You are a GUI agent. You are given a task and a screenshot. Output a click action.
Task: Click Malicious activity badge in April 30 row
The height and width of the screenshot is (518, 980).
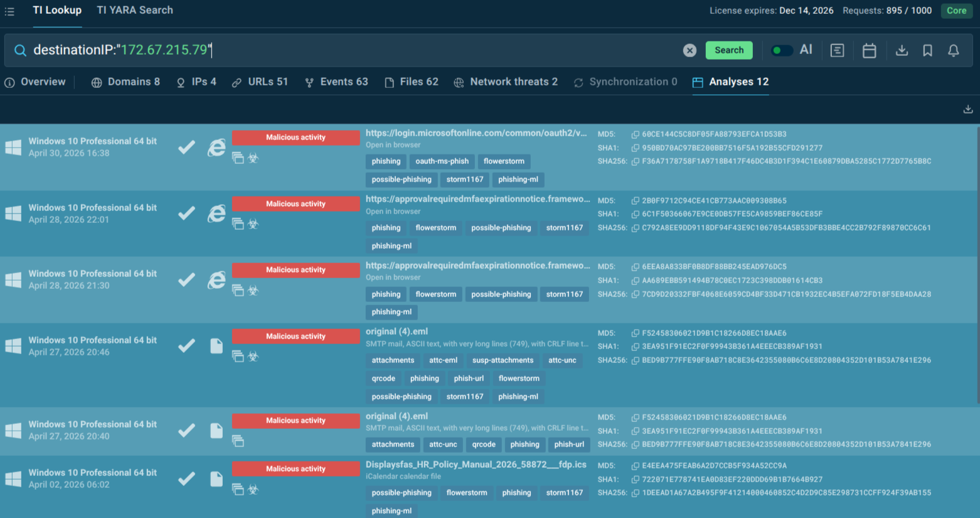(x=296, y=138)
